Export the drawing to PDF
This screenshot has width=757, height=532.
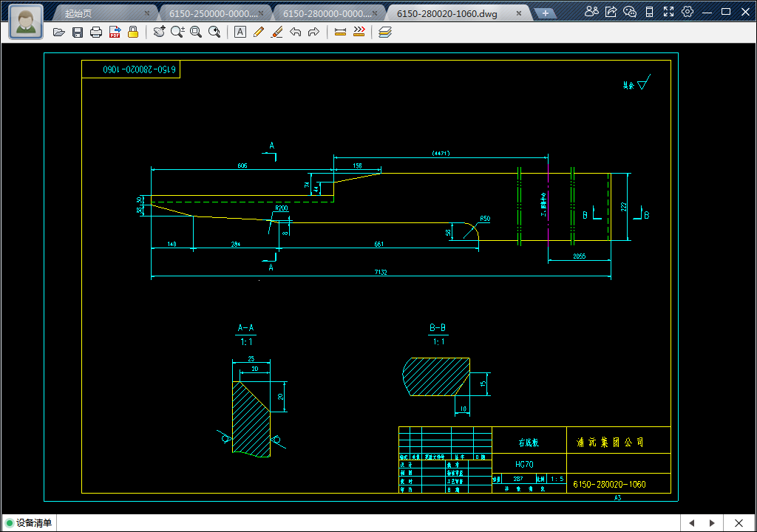pyautogui.click(x=115, y=32)
